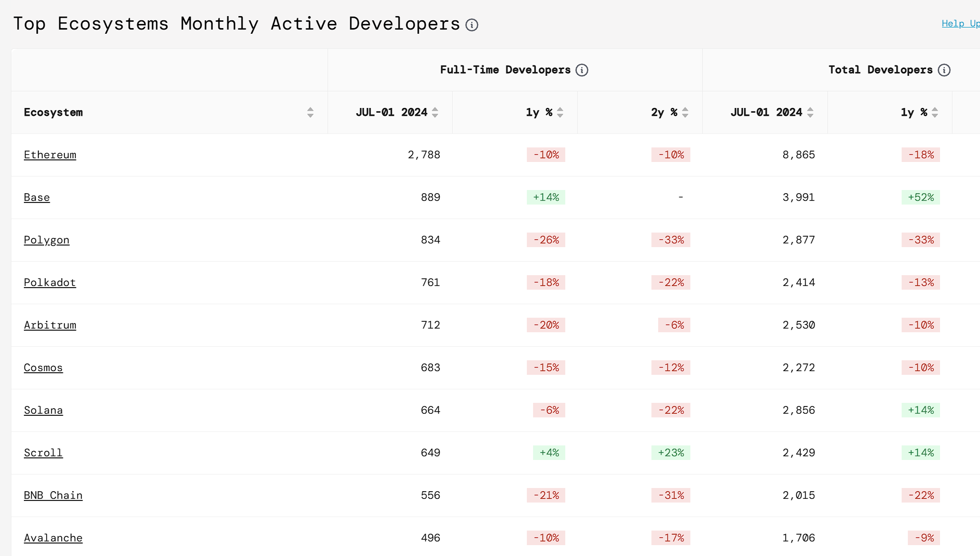This screenshot has height=556, width=980.
Task: Click page title Top Ecosystems Monthly Active Developers
Action: 237,24
